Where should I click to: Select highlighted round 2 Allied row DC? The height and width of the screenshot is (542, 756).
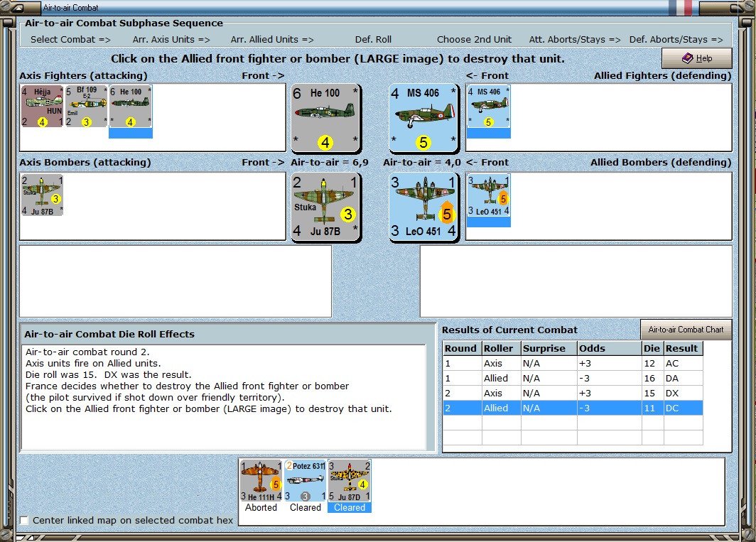click(x=573, y=408)
